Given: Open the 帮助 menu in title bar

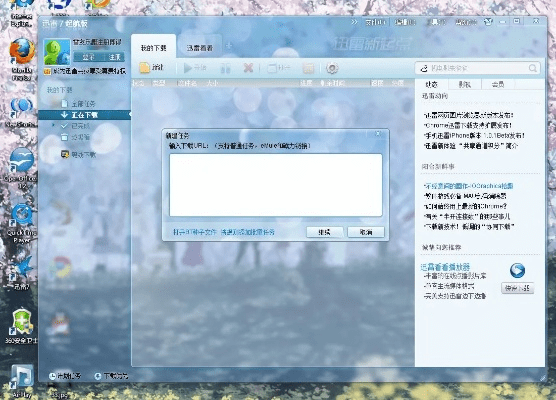Looking at the screenshot, I should pyautogui.click(x=466, y=22).
